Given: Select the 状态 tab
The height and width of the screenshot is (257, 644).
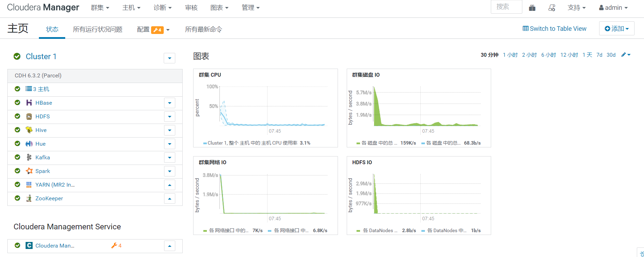Looking at the screenshot, I should 52,29.
